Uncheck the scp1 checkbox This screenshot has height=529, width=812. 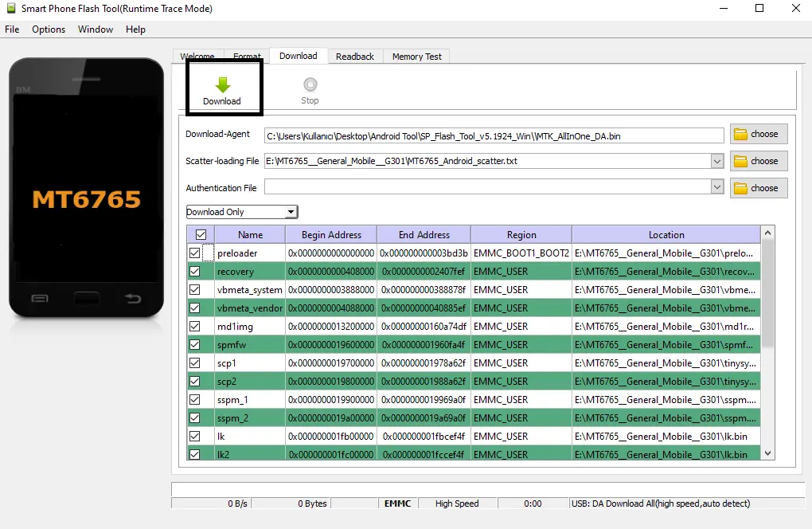coord(195,362)
